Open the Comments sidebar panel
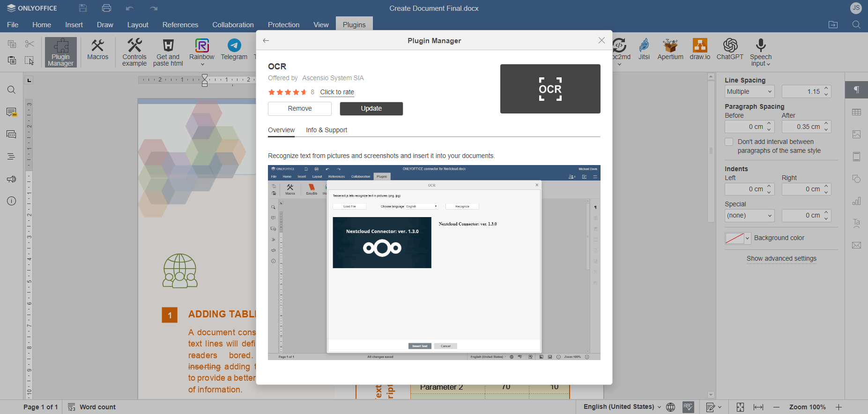This screenshot has height=414, width=868. [x=11, y=112]
